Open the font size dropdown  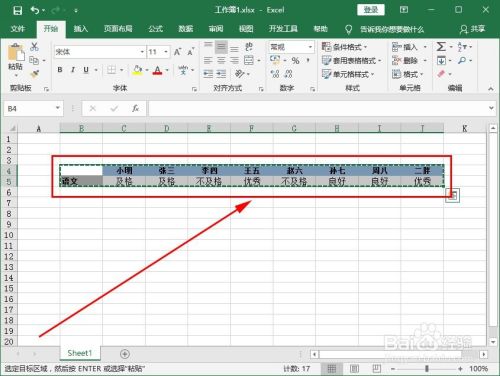click(x=166, y=52)
